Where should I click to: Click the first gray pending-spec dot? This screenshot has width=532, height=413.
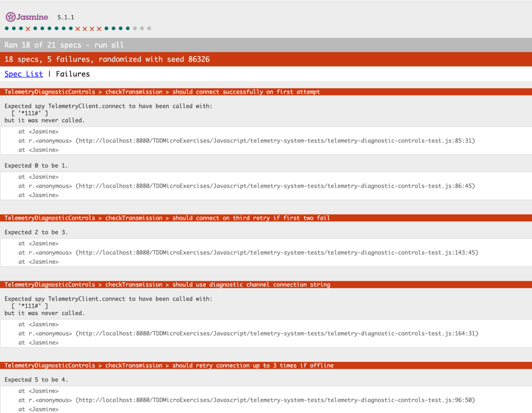point(135,28)
